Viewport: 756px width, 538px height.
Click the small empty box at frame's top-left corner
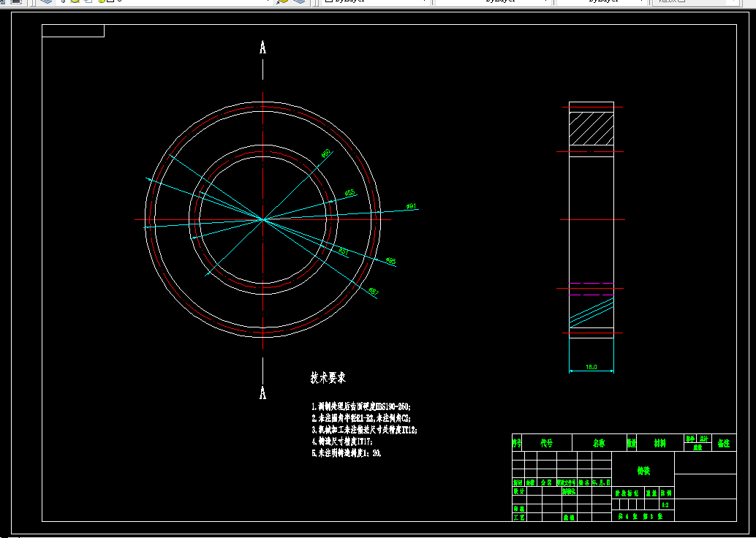pyautogui.click(x=73, y=31)
